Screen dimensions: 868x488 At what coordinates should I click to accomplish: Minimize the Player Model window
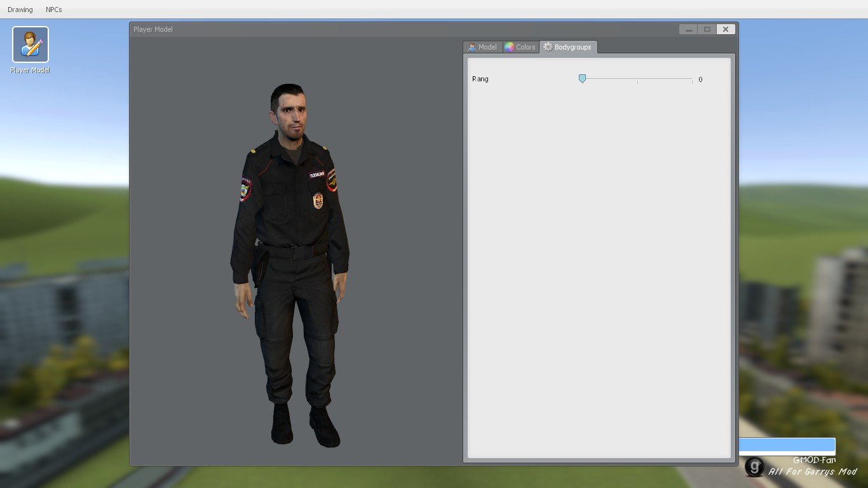tap(688, 29)
